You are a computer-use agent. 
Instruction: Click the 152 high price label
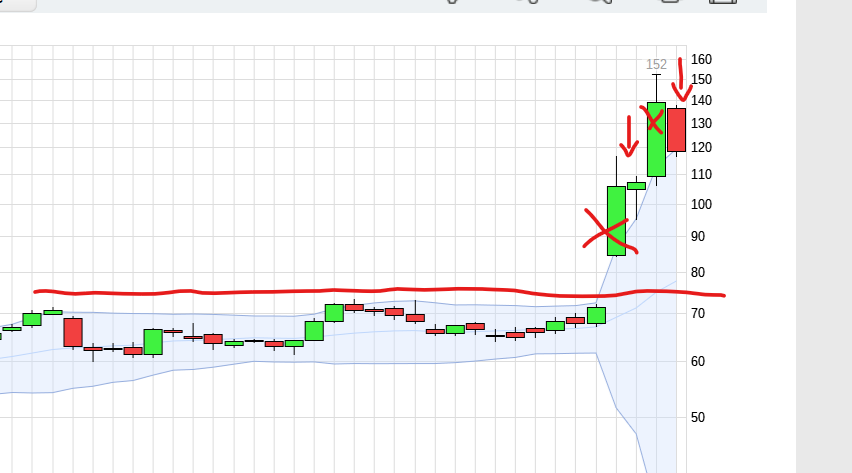click(x=656, y=65)
